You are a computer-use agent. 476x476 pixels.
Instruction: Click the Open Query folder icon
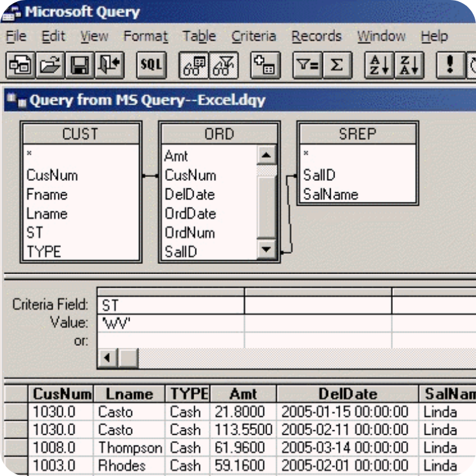tap(50, 65)
